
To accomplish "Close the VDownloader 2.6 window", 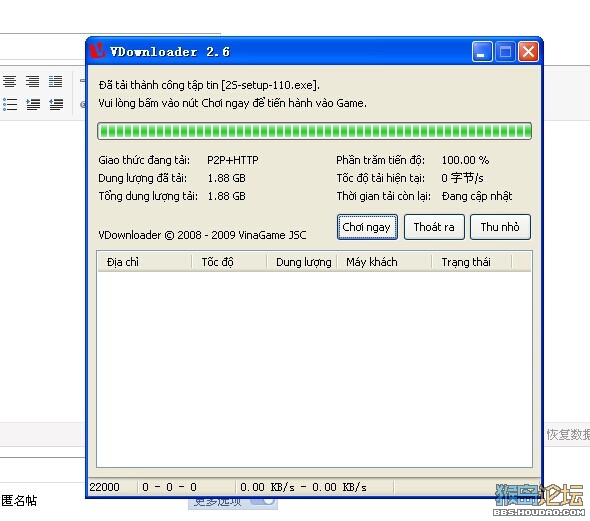I will pyautogui.click(x=528, y=51).
